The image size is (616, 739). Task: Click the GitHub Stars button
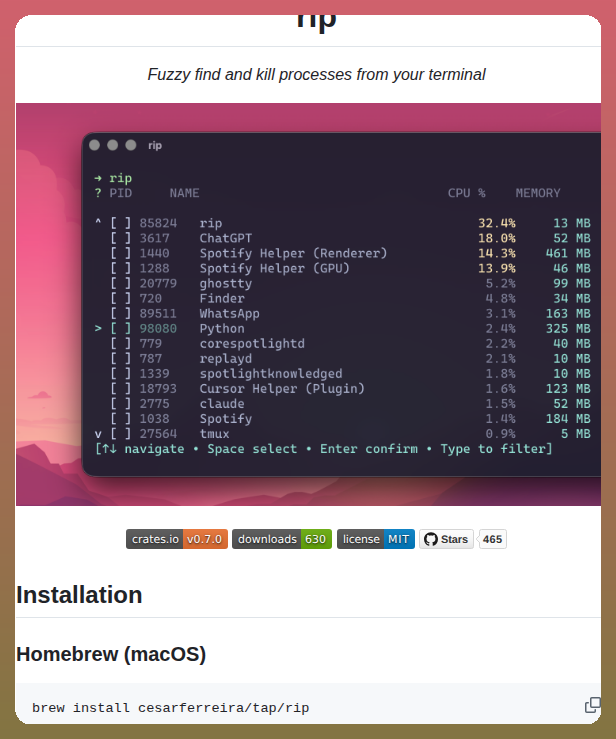click(x=446, y=539)
